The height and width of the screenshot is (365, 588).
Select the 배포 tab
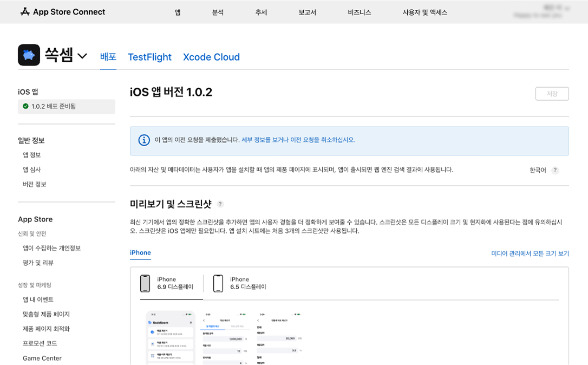click(x=108, y=57)
